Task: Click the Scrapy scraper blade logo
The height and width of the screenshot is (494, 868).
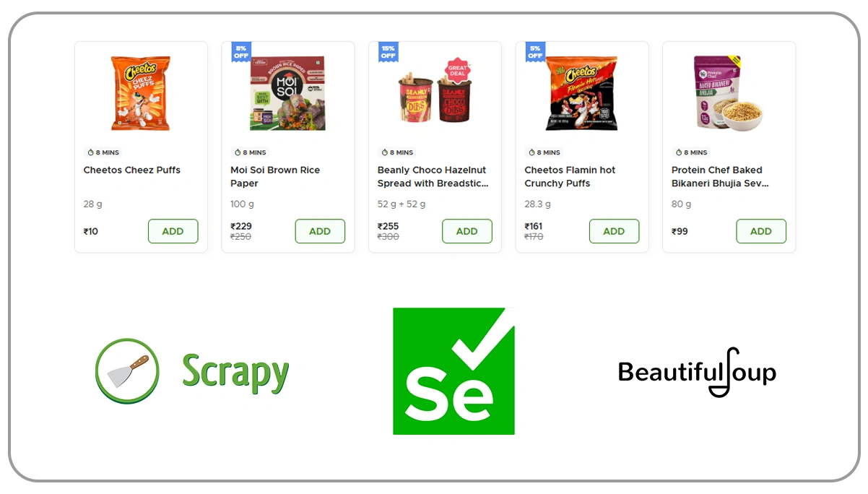Action: point(127,370)
